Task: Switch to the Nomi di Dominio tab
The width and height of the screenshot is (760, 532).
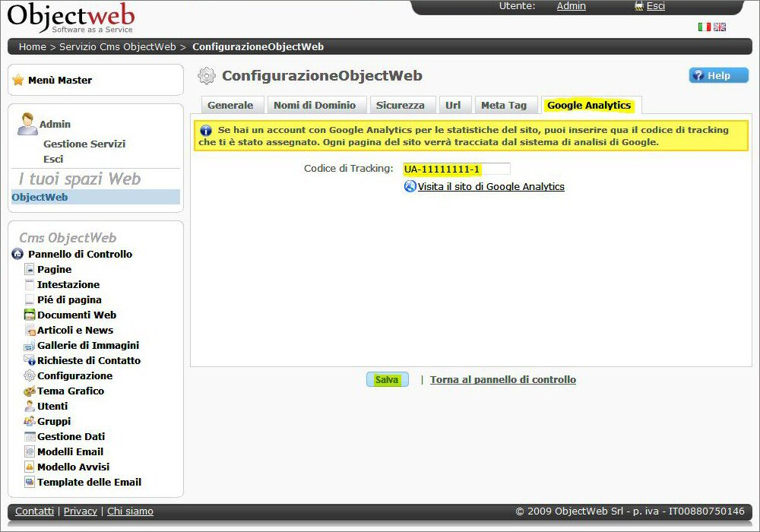Action: click(x=315, y=106)
